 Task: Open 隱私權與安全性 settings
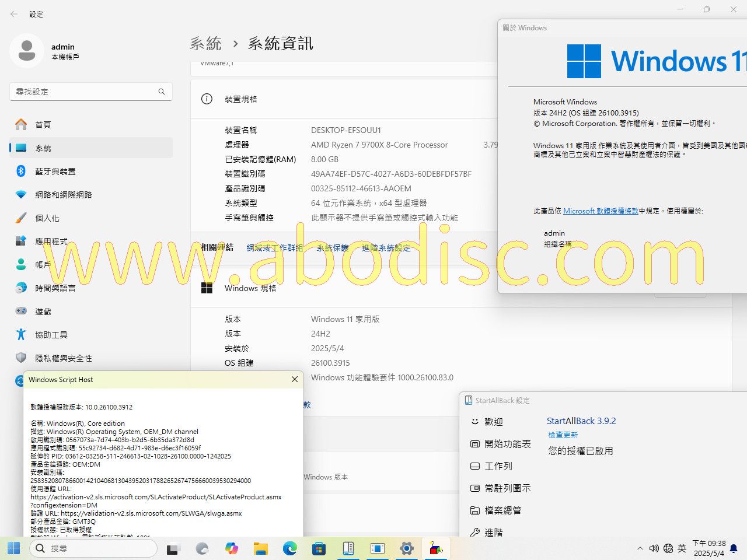pyautogui.click(x=91, y=358)
